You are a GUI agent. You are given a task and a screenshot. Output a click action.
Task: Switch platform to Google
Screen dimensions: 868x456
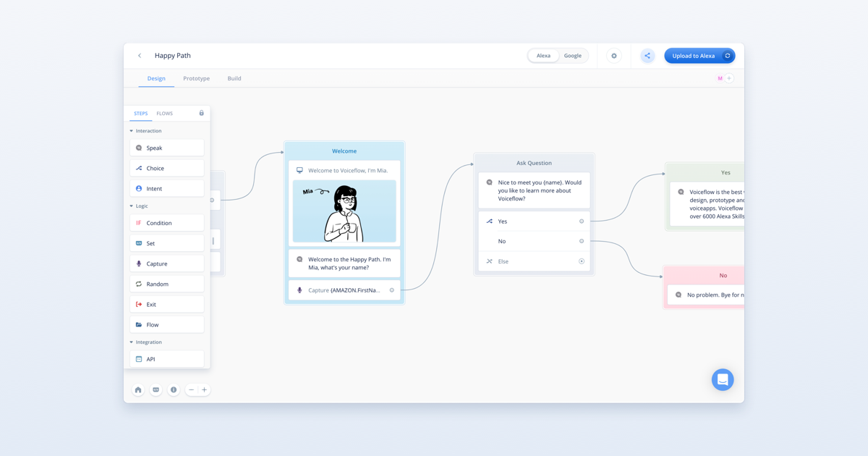point(573,56)
